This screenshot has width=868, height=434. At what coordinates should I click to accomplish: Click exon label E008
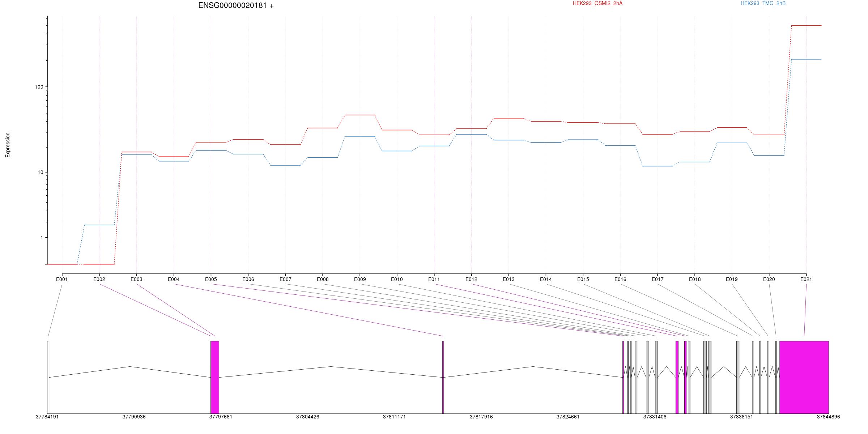click(323, 279)
